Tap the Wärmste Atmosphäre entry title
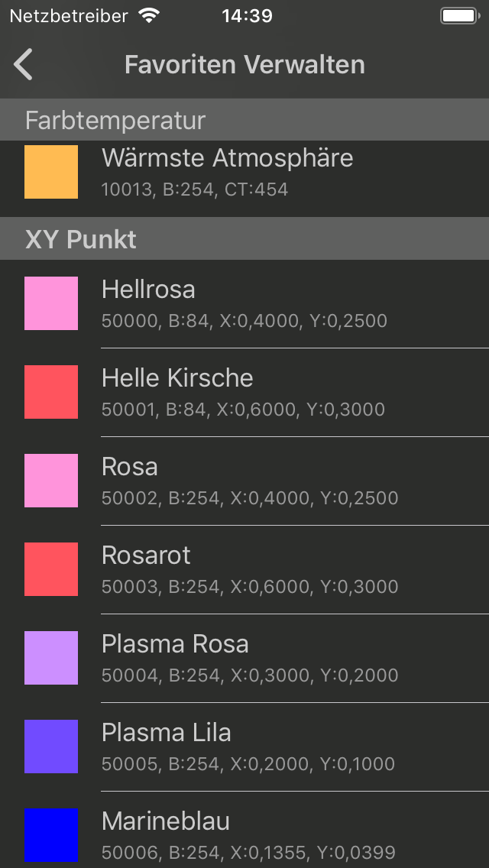Screen dimensions: 489x868 227,158
